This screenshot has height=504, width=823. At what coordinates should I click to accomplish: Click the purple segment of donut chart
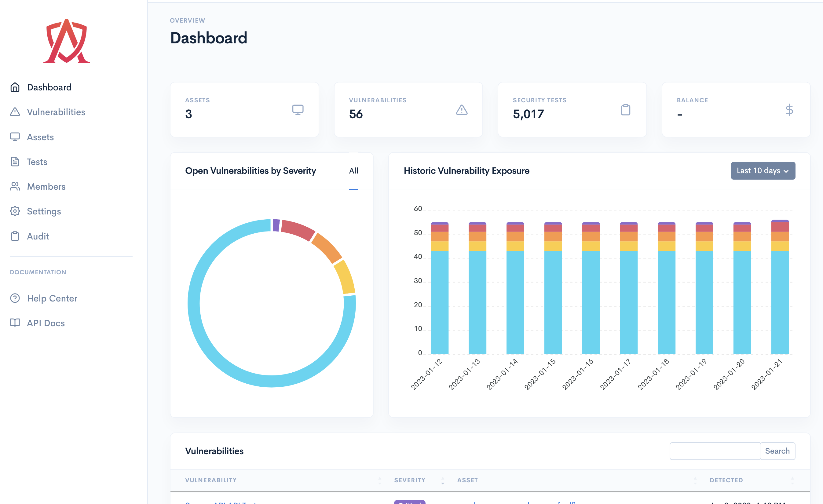pos(276,225)
